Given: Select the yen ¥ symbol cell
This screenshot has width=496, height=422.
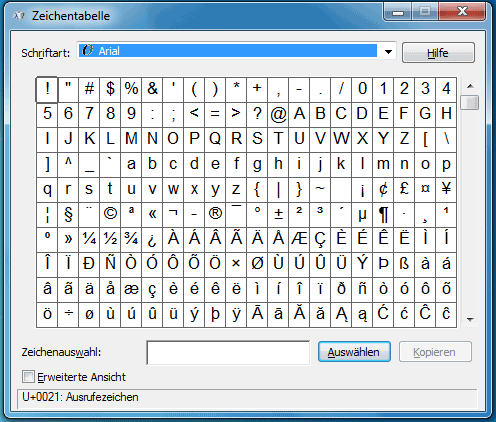Looking at the screenshot, I should pos(446,190).
